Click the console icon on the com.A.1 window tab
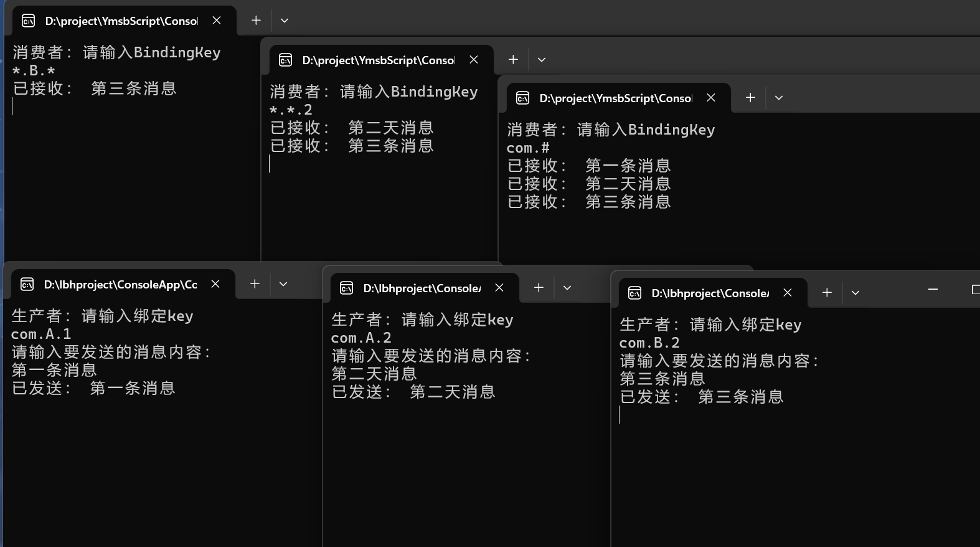The width and height of the screenshot is (980, 547). click(27, 285)
